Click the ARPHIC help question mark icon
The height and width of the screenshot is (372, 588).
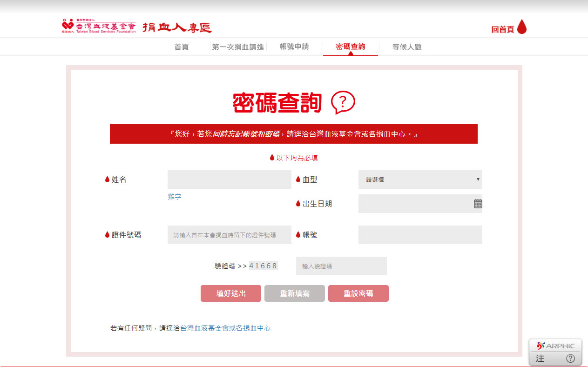pos(570,359)
